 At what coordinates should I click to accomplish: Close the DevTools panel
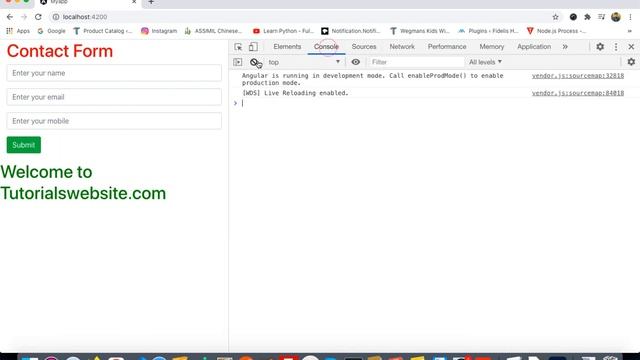point(631,47)
